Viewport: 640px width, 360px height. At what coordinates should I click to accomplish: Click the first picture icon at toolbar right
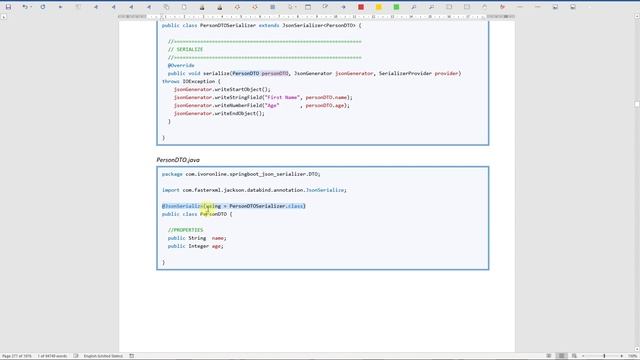555,7
